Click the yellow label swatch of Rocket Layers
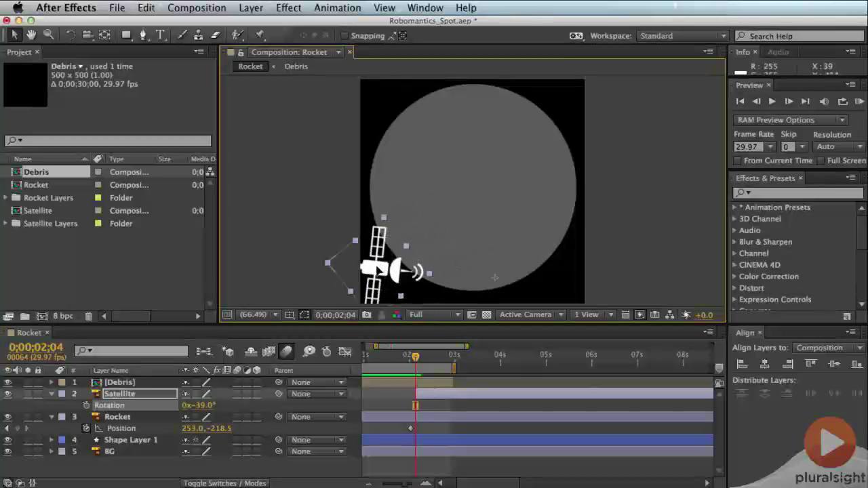 [x=98, y=198]
